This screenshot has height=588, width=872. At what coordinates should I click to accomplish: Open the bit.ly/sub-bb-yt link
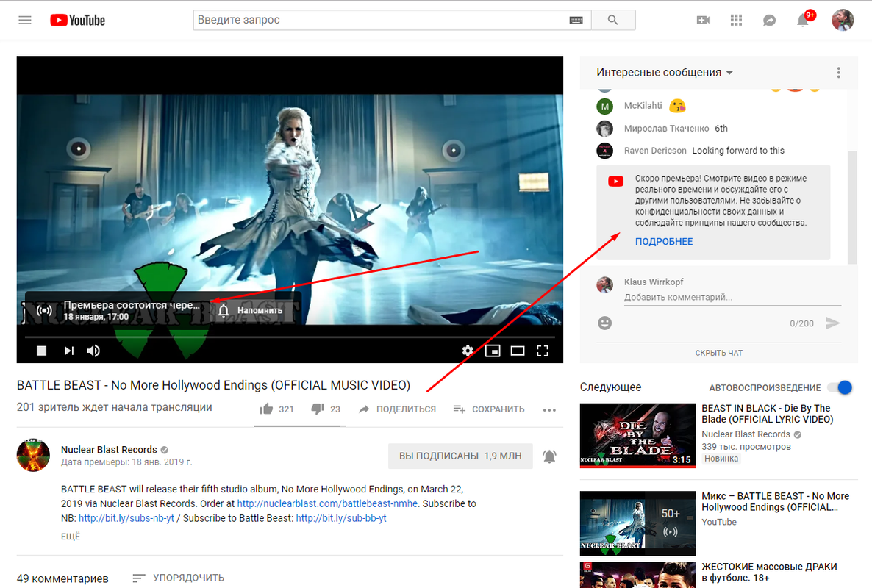tap(341, 518)
